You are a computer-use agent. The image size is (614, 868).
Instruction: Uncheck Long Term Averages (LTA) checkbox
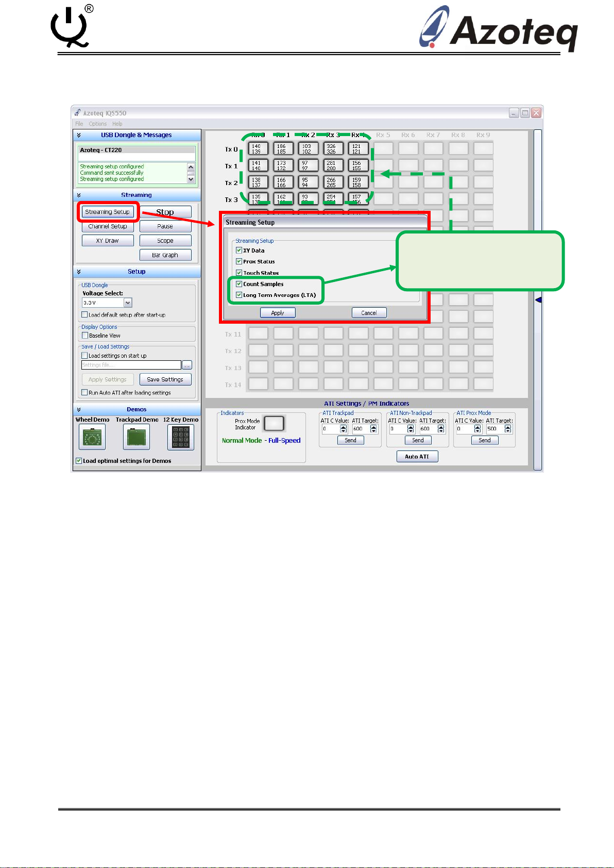pos(239,295)
